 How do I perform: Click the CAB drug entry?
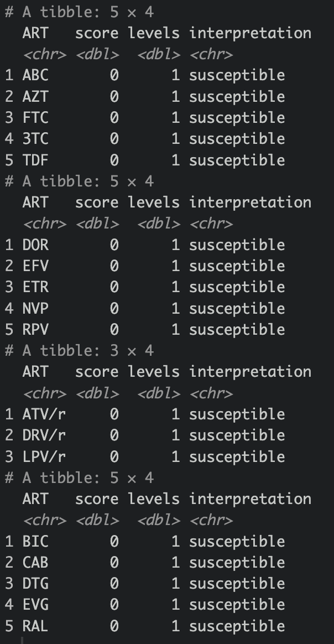[35, 563]
